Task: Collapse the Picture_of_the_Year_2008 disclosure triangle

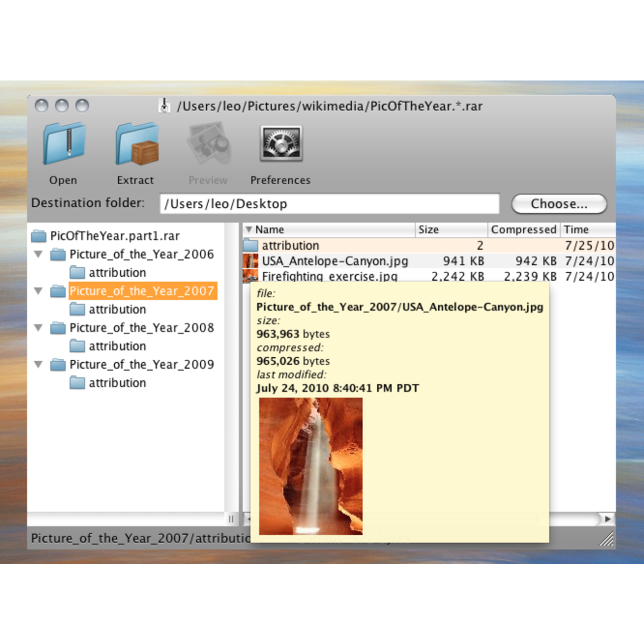Action: 38,328
